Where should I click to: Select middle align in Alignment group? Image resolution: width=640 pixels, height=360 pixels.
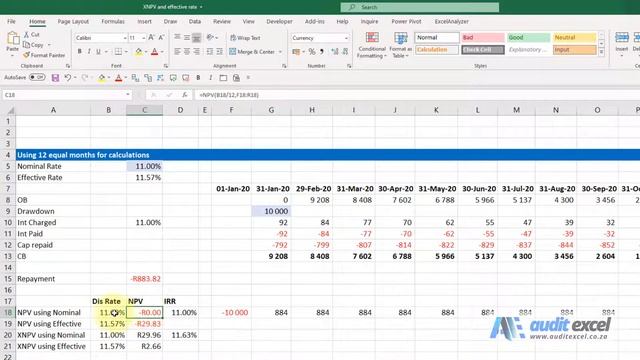click(187, 38)
